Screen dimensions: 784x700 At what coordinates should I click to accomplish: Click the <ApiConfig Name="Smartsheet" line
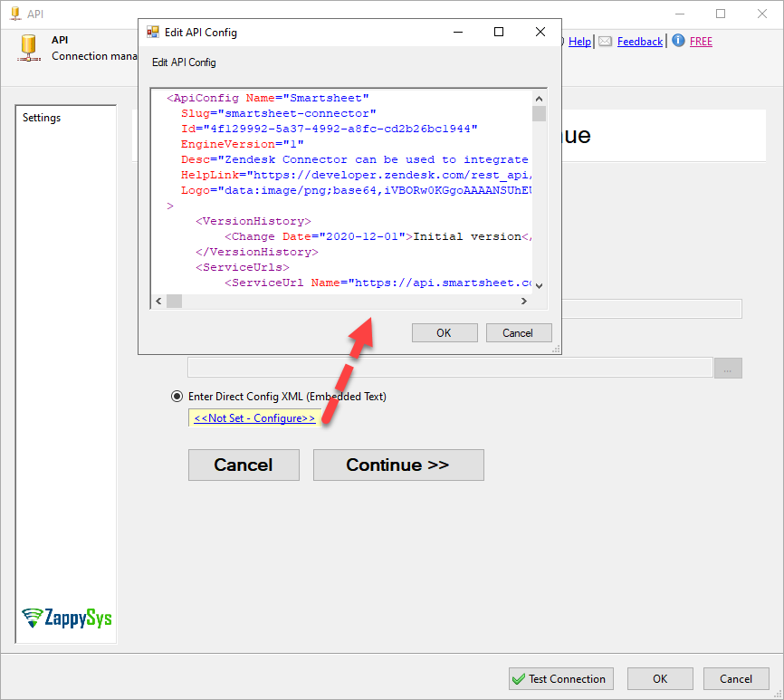(x=268, y=98)
